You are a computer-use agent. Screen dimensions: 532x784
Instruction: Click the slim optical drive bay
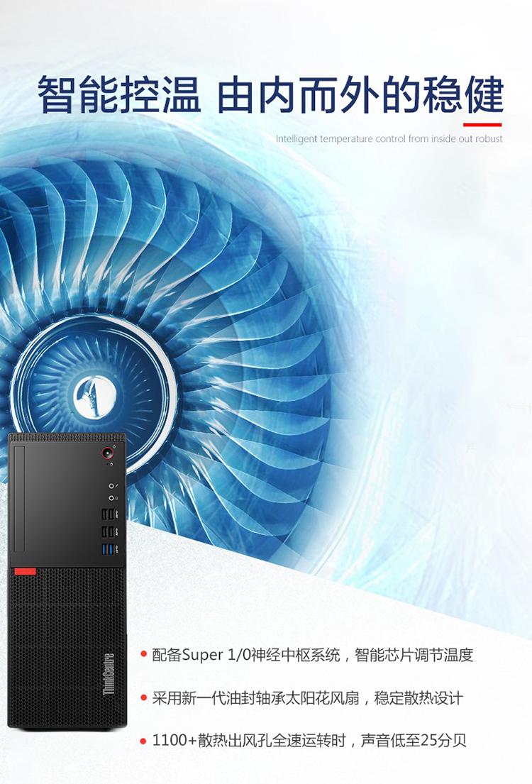(x=19, y=499)
